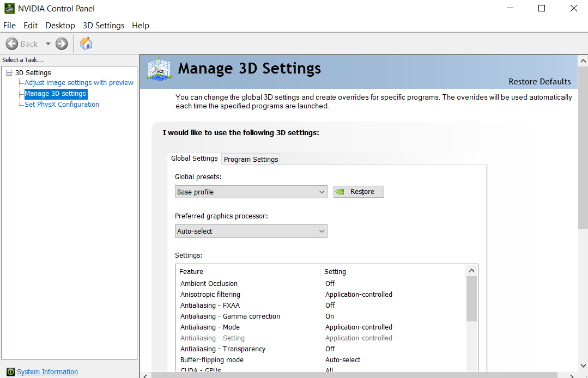Open System Information link
This screenshot has width=588, height=378.
coord(47,371)
